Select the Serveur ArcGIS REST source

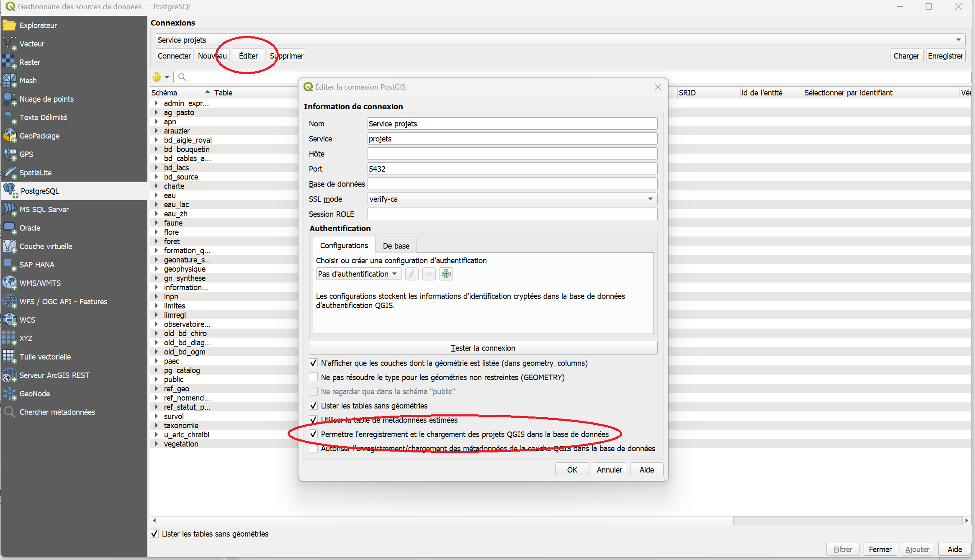[x=74, y=375]
